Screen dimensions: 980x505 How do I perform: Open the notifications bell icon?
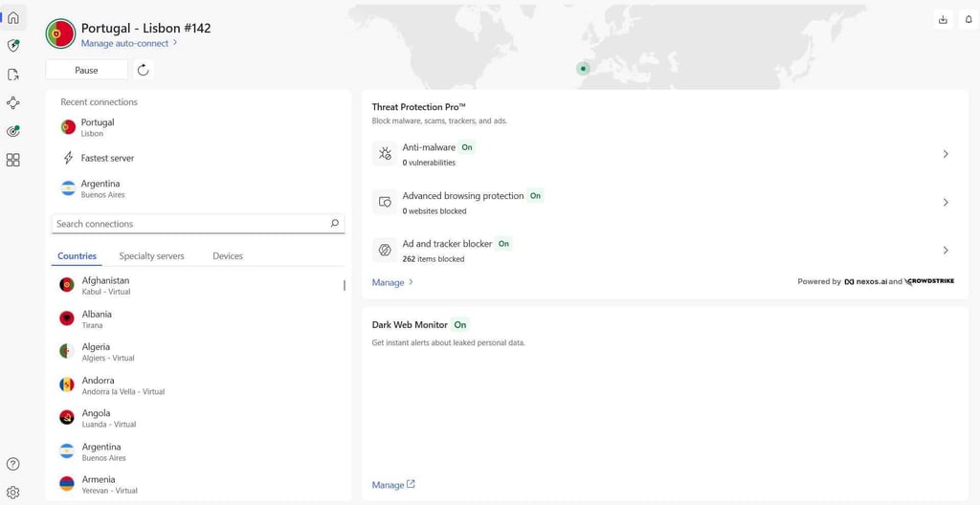(x=969, y=20)
